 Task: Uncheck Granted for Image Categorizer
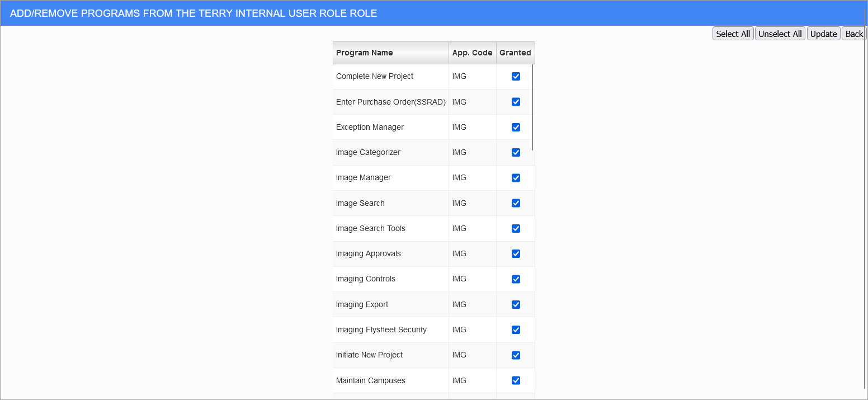pyautogui.click(x=516, y=152)
